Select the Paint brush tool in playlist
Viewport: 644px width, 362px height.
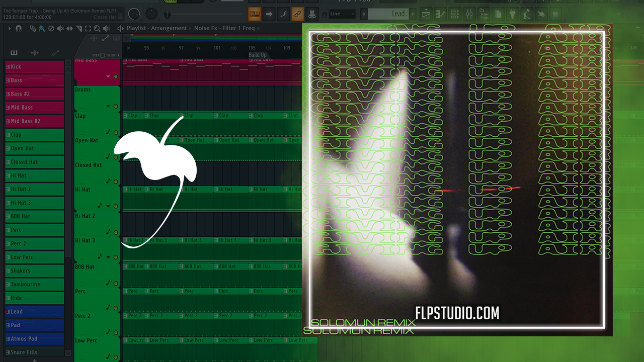[41, 29]
